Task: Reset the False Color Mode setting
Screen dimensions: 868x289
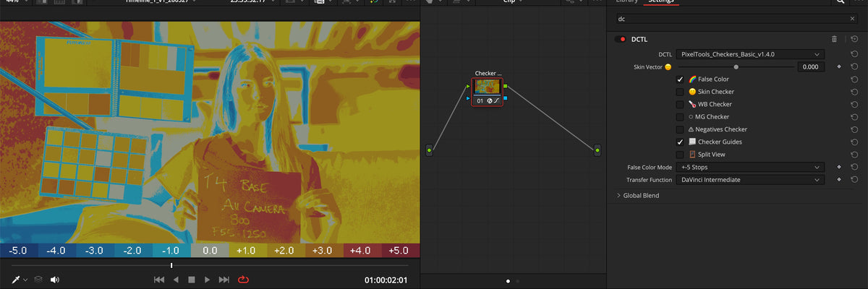Action: 854,167
